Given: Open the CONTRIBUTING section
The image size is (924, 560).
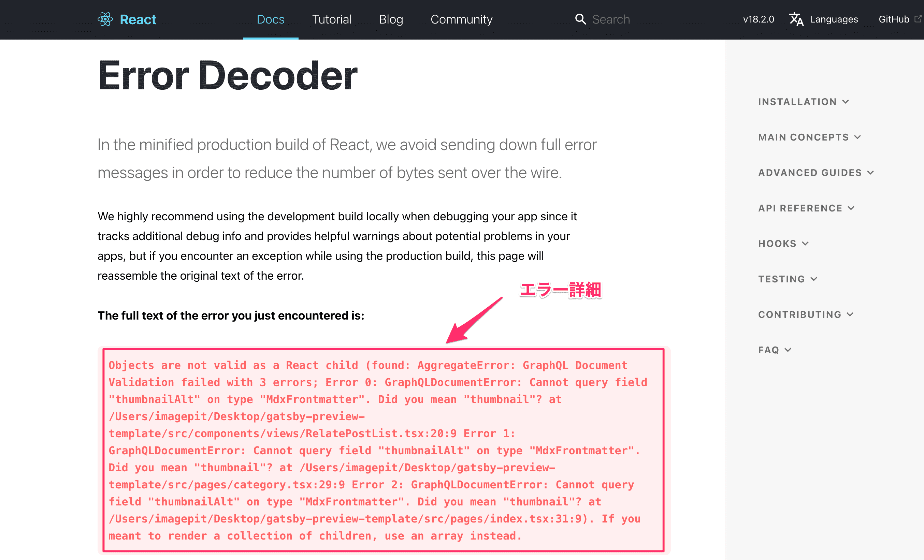Looking at the screenshot, I should [x=806, y=314].
